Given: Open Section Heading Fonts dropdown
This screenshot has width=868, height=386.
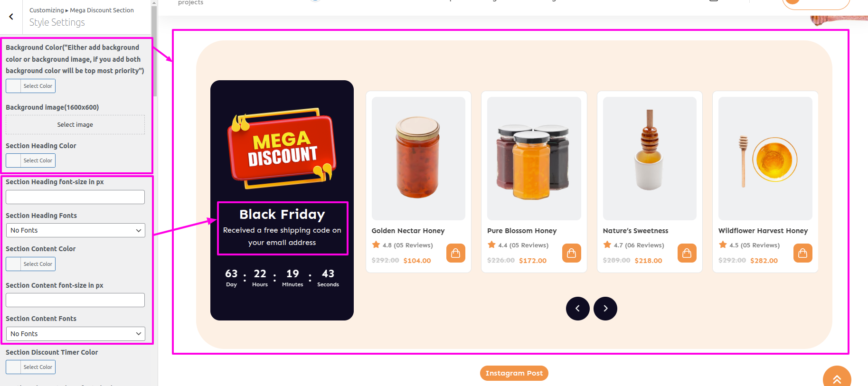Looking at the screenshot, I should click(75, 230).
